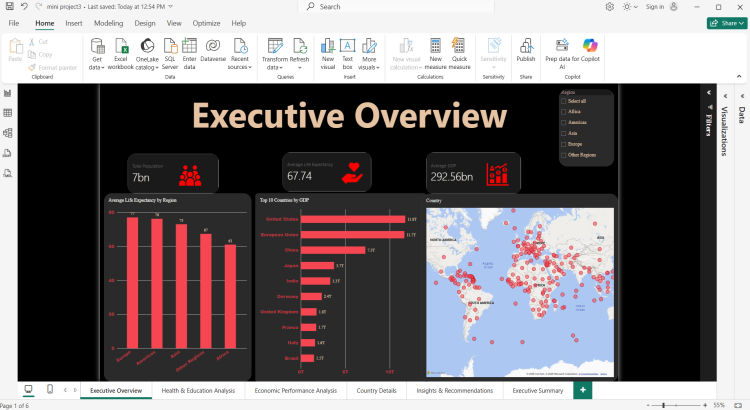Image resolution: width=750 pixels, height=410 pixels.
Task: Go to Health & Education Analysis page
Action: point(198,390)
